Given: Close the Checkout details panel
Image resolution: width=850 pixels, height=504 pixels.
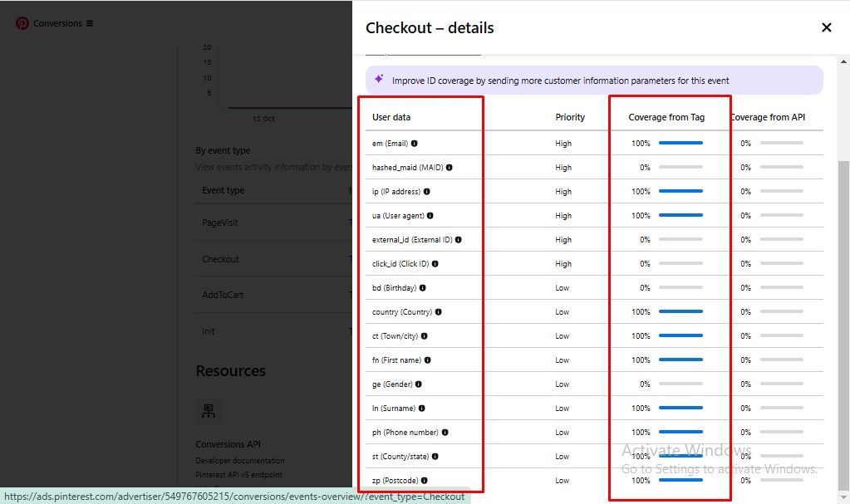Looking at the screenshot, I should tap(826, 27).
